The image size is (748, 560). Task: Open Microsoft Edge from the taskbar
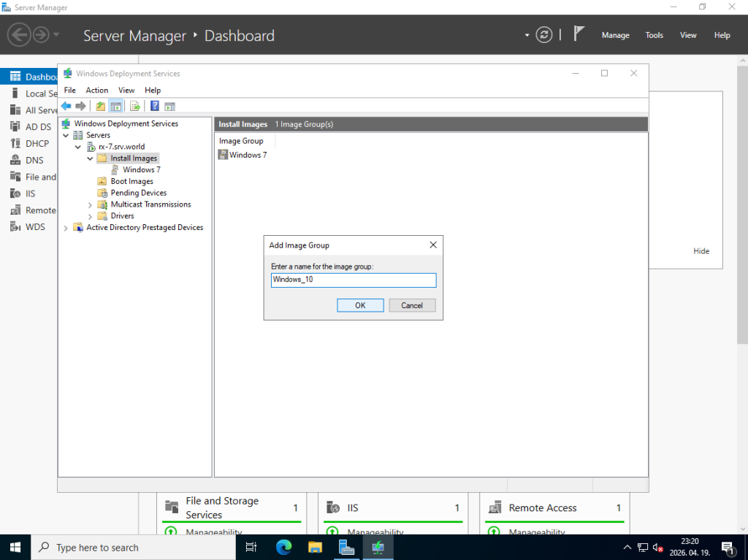(284, 547)
